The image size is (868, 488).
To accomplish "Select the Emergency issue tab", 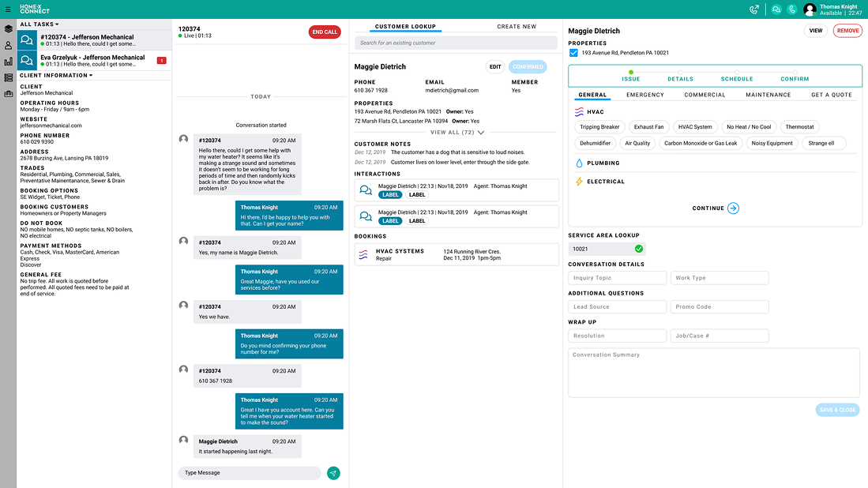I will [645, 95].
